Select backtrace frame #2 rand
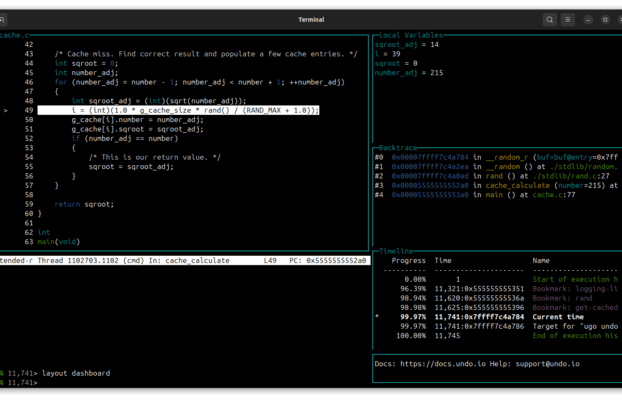The width and height of the screenshot is (622, 400). [x=491, y=176]
